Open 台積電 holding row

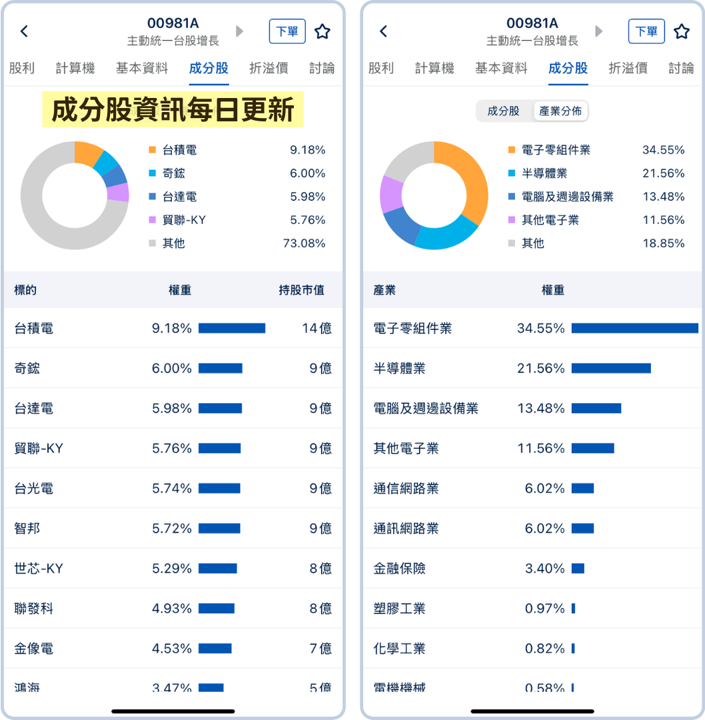tap(173, 328)
